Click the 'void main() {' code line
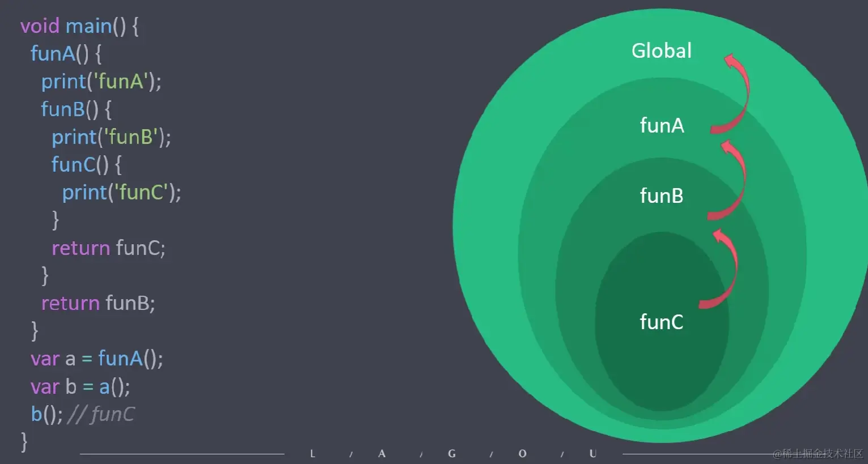Viewport: 868px width, 464px height. (79, 26)
